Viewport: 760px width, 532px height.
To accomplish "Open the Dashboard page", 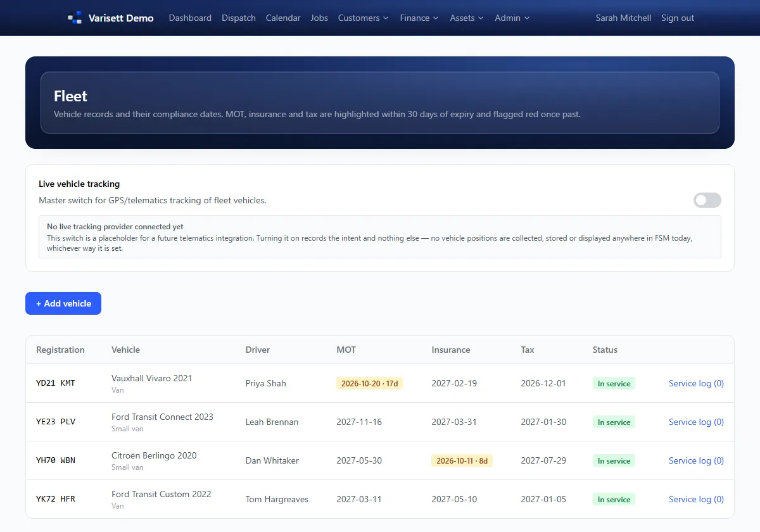I will point(190,18).
